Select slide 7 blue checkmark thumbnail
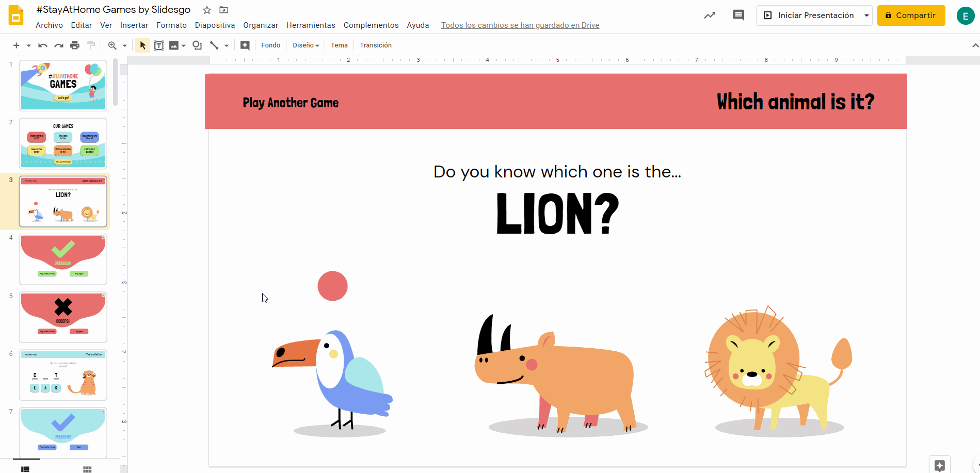The width and height of the screenshot is (980, 473). click(63, 432)
